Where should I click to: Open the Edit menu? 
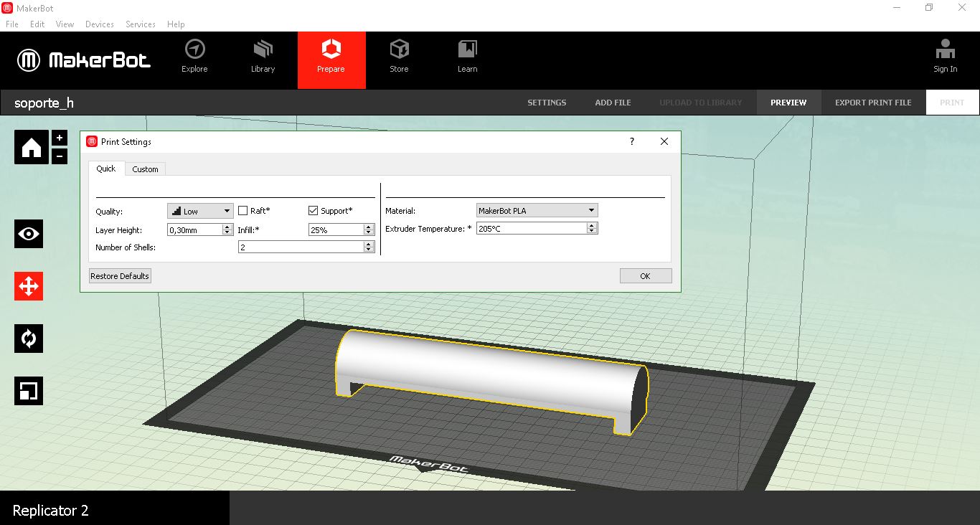pos(37,24)
